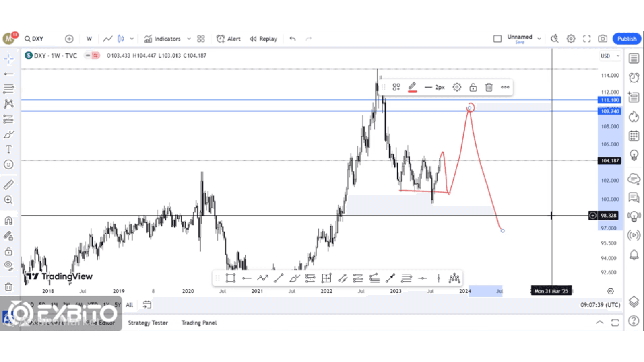This screenshot has width=644, height=362.
Task: Open the Strategy Tester tab
Action: [148, 323]
